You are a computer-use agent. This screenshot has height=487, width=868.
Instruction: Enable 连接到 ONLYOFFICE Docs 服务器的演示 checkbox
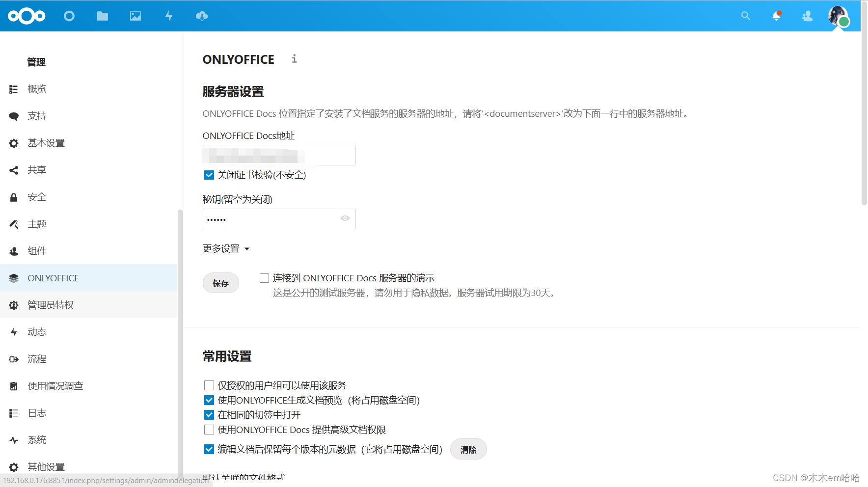coord(265,278)
